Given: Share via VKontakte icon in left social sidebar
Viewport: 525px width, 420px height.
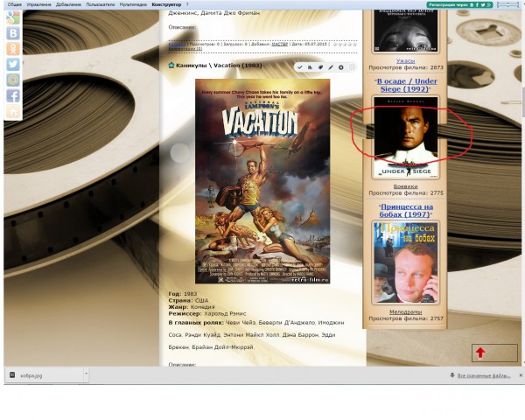Looking at the screenshot, I should 13,33.
